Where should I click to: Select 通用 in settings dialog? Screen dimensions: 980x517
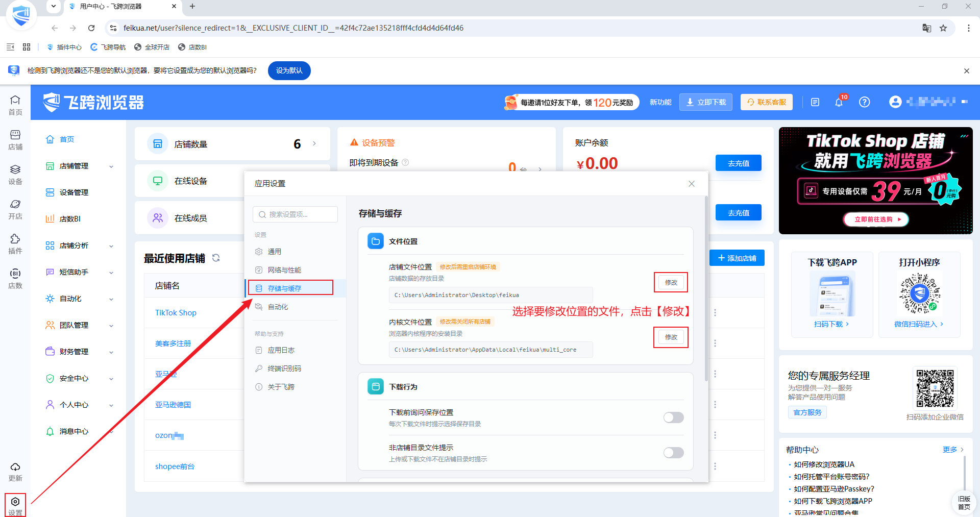(x=295, y=252)
